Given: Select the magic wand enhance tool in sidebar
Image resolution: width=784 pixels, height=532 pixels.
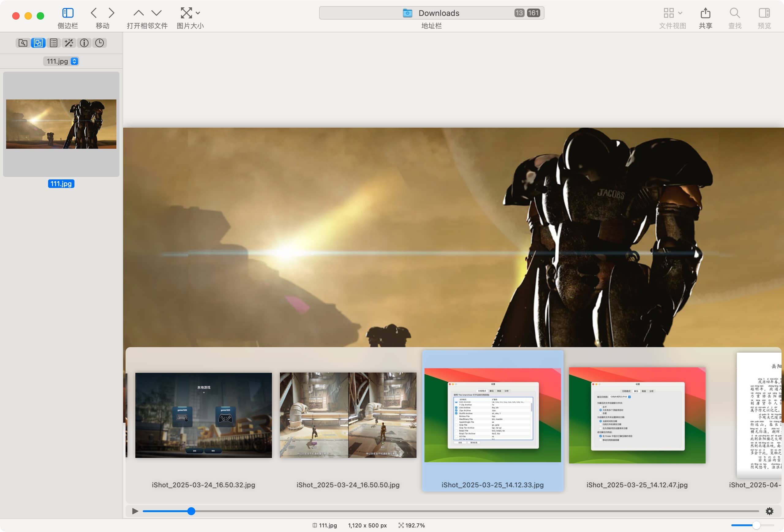Looking at the screenshot, I should pyautogui.click(x=69, y=43).
